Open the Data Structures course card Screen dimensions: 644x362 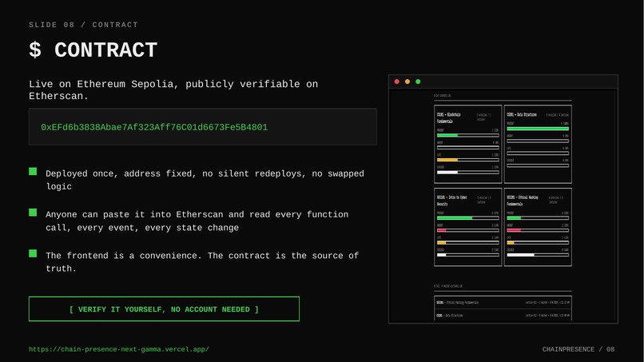tap(538, 144)
